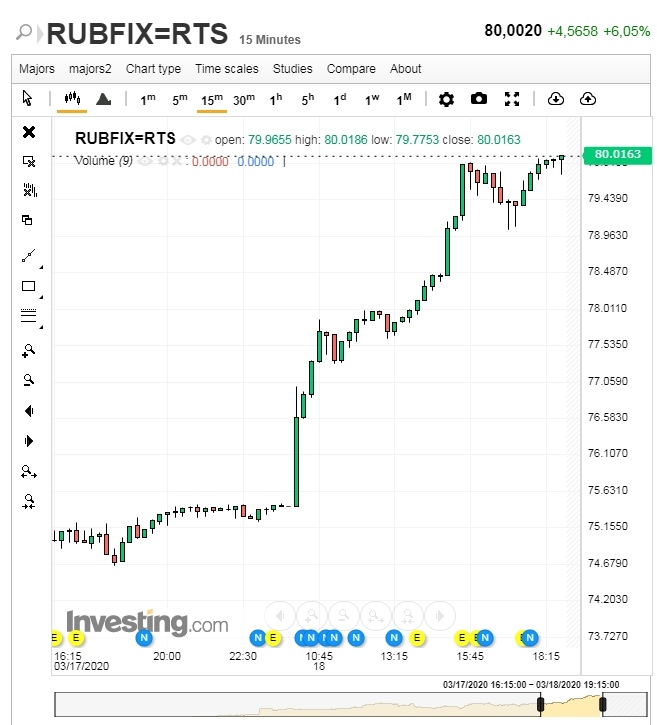Screen dimensions: 657x725
Task: Click the right handle of the range slider
Action: pos(604,705)
